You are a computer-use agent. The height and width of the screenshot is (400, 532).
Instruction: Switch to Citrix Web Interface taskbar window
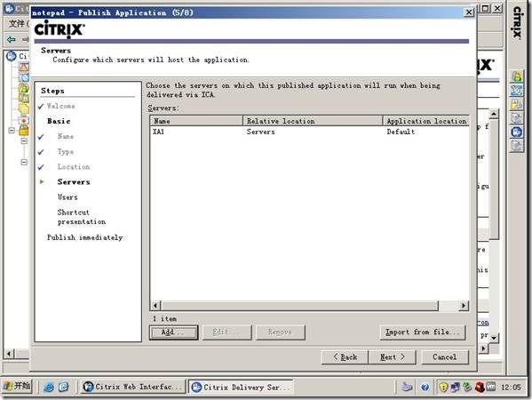(133, 387)
